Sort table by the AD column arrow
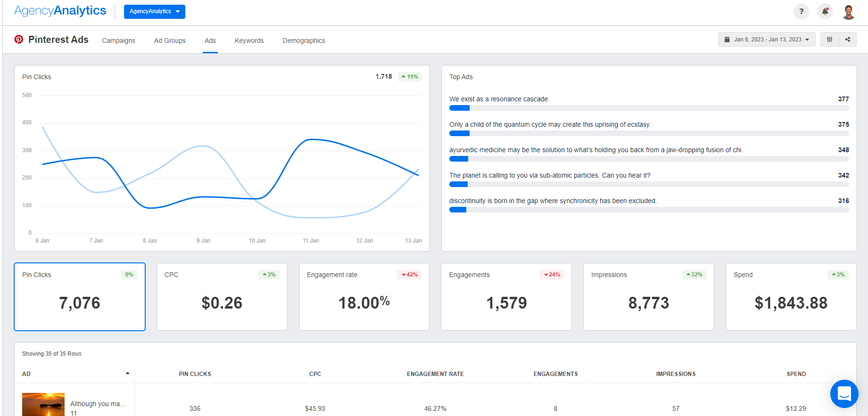 [127, 374]
